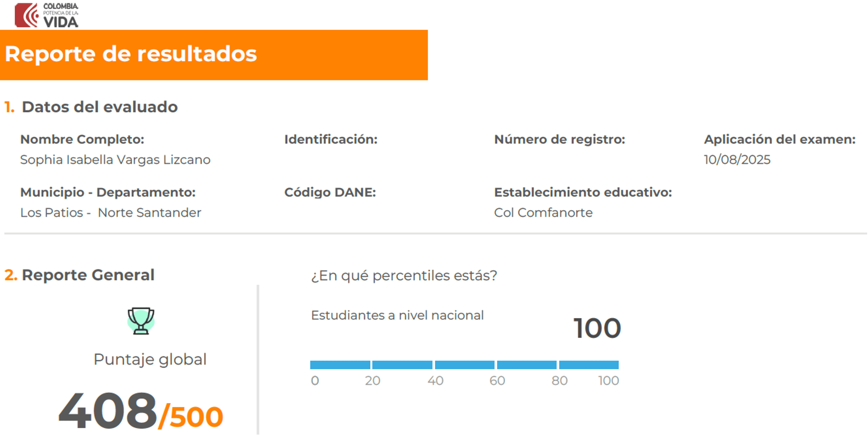The width and height of the screenshot is (868, 435).
Task: Click the Col Comfanorte school name
Action: pyautogui.click(x=543, y=213)
